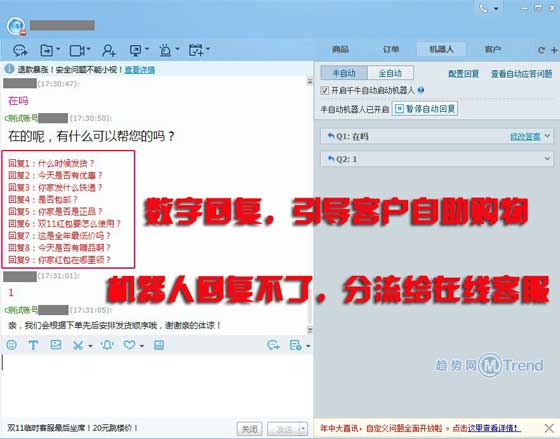The width and height of the screenshot is (560, 439).
Task: Click the add contact person icon
Action: click(x=108, y=50)
